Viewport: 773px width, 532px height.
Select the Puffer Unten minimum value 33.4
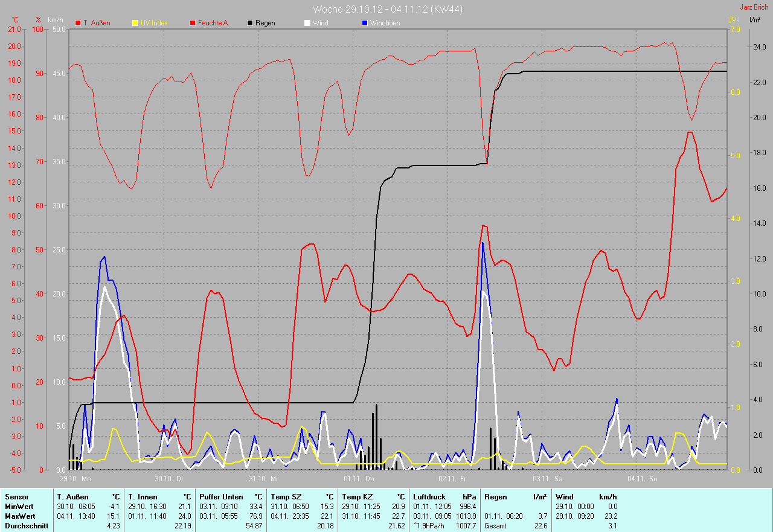coord(255,507)
